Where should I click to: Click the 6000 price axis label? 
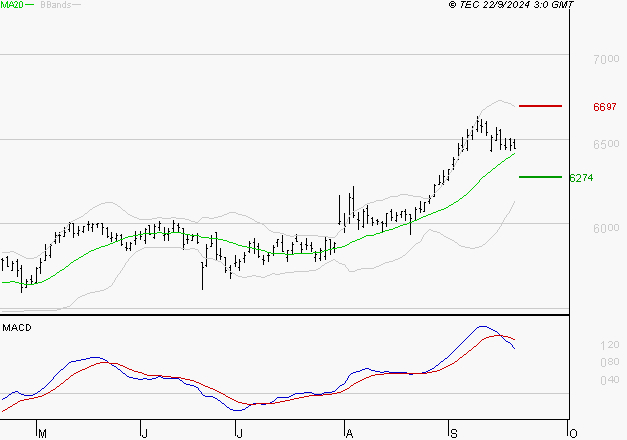click(x=606, y=228)
